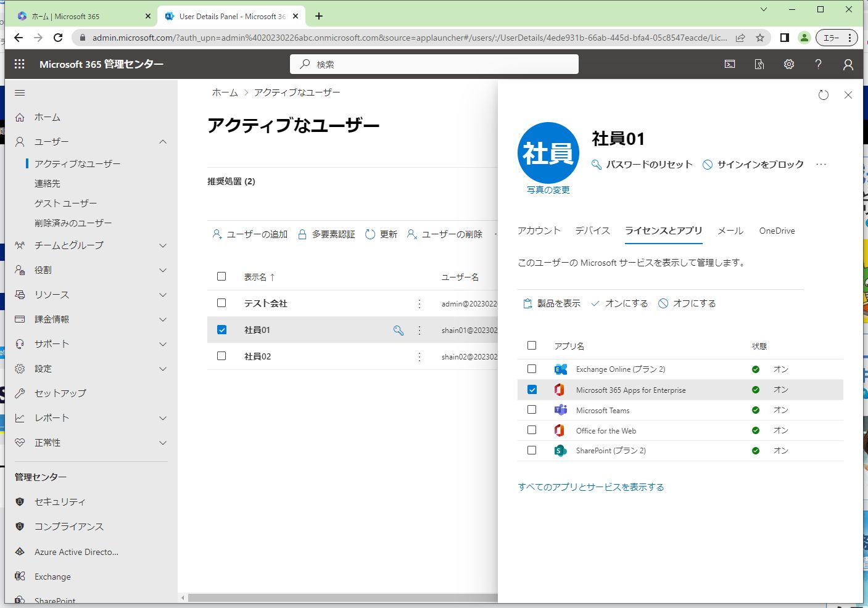Open more actions ellipsis in user panel
Image resolution: width=868 pixels, height=608 pixels.
click(821, 165)
